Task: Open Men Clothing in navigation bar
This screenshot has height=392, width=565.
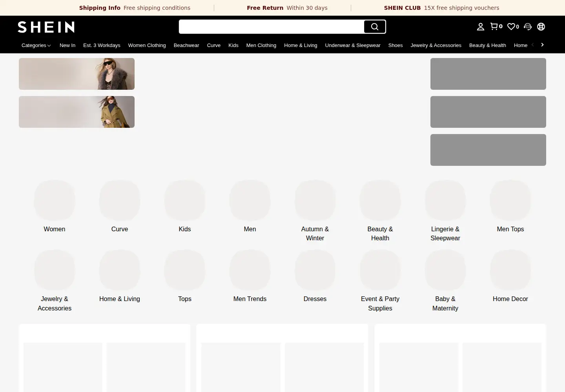Action: pyautogui.click(x=261, y=45)
